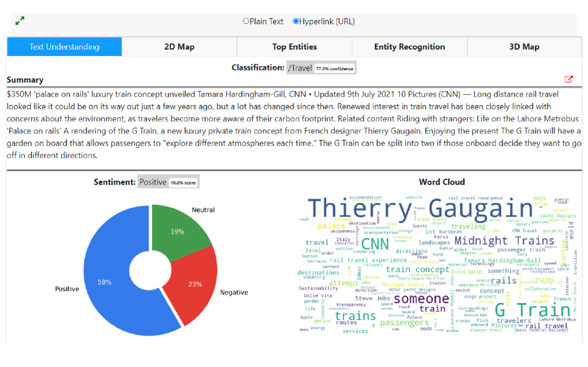Click the summary text paragraph
The height and width of the screenshot is (367, 588).
pos(294,125)
